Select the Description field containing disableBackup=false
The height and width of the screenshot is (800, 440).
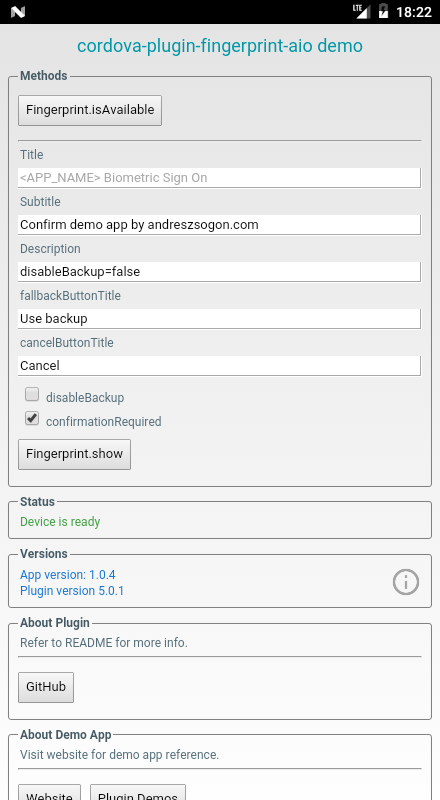click(219, 272)
